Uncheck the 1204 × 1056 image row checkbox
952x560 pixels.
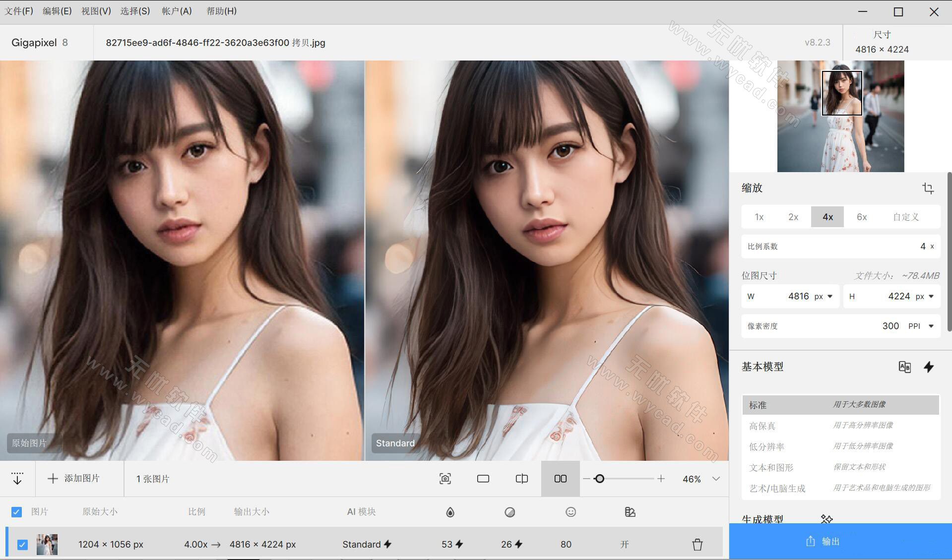pos(22,545)
